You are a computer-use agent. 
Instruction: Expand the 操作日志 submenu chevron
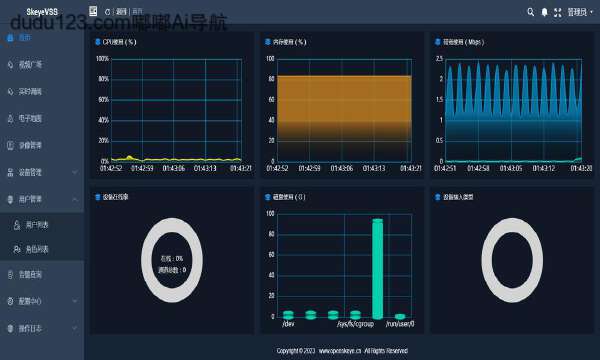tap(75, 328)
